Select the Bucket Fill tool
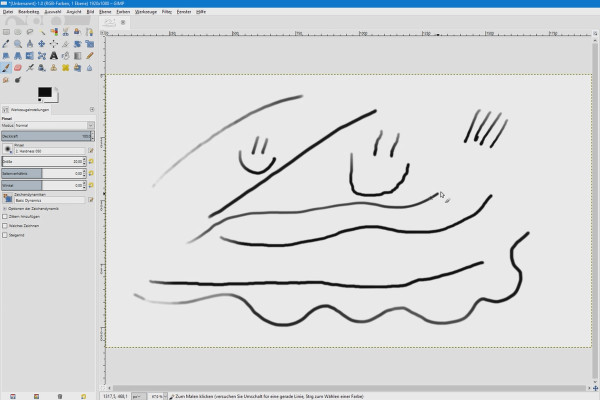600x400 pixels. coord(65,56)
